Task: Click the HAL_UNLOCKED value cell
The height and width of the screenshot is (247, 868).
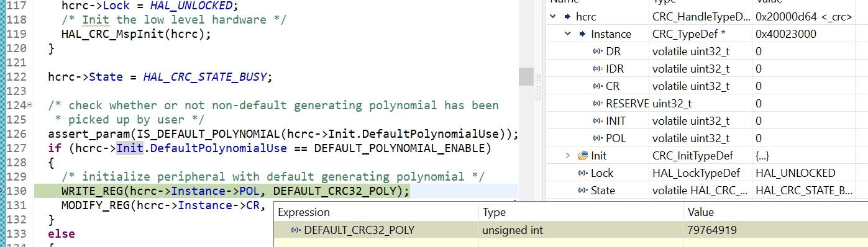Action: 795,173
